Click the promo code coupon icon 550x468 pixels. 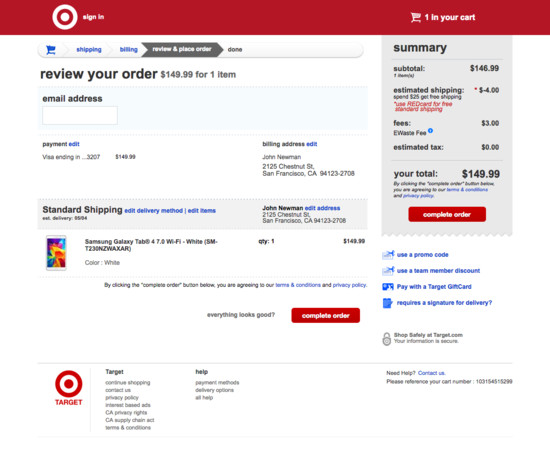tap(388, 255)
